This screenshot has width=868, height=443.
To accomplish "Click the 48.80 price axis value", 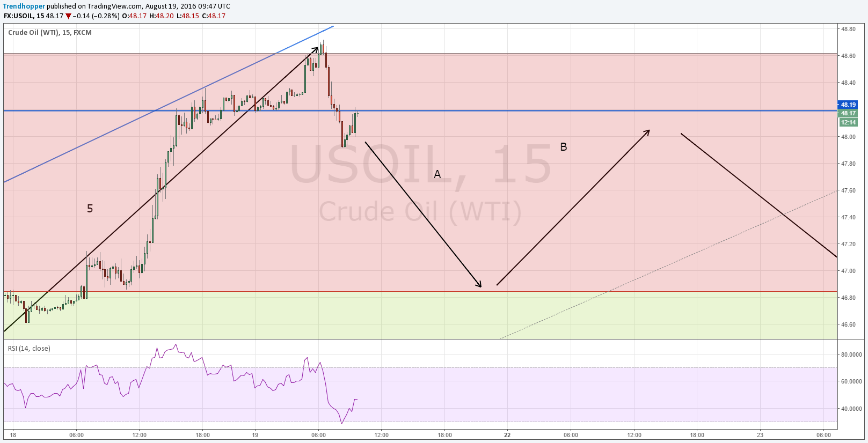I will (x=848, y=29).
